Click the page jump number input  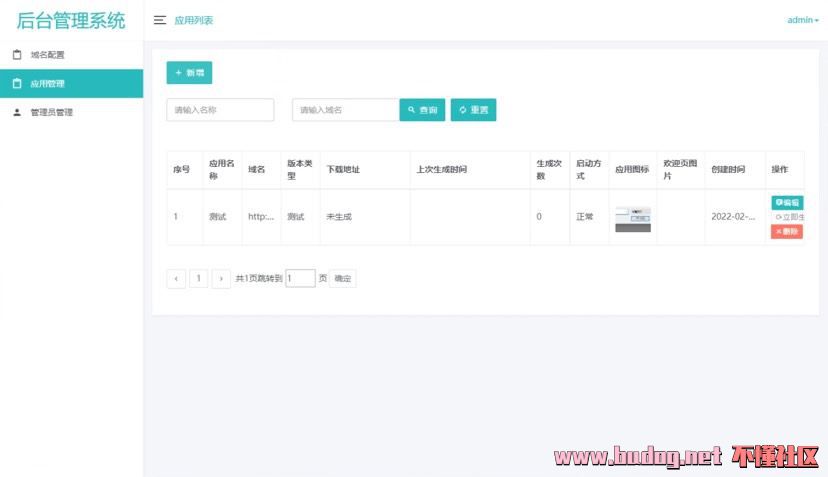pos(300,279)
